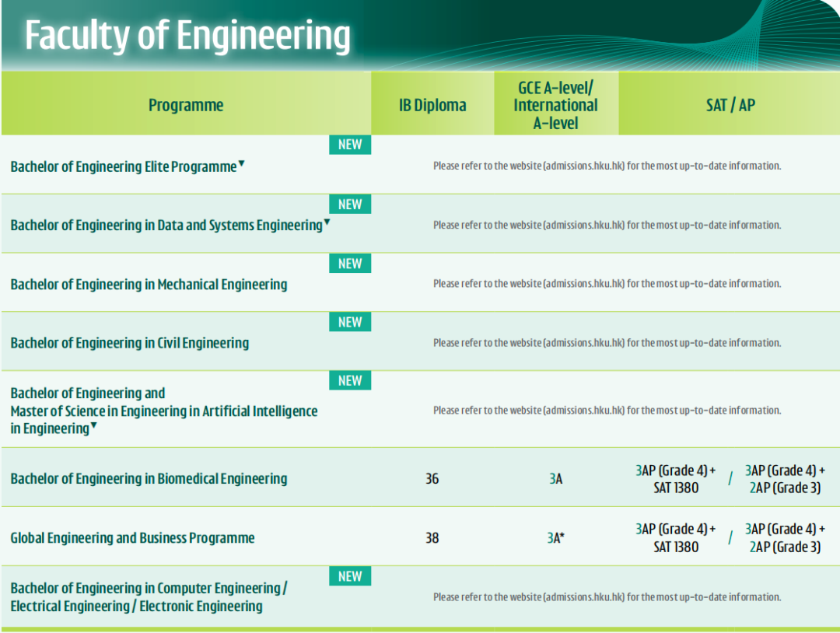Click Global Engineering and Business Programme
Screen dimensions: 840x633
pos(132,537)
